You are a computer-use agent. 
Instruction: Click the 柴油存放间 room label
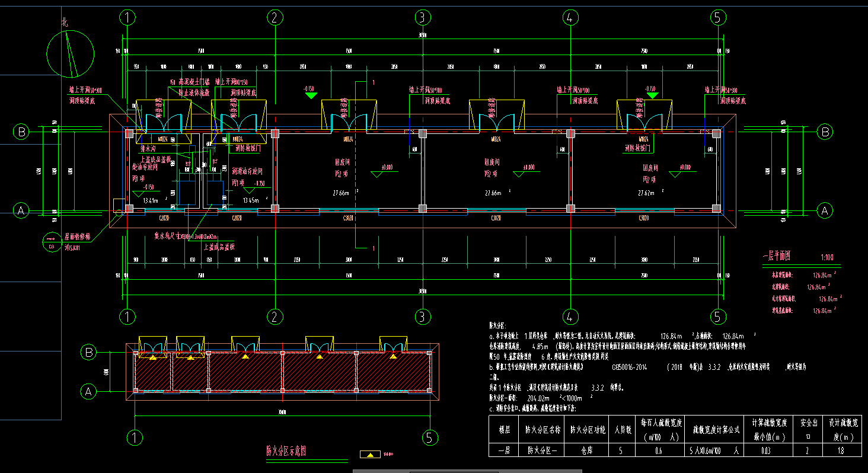145,167
